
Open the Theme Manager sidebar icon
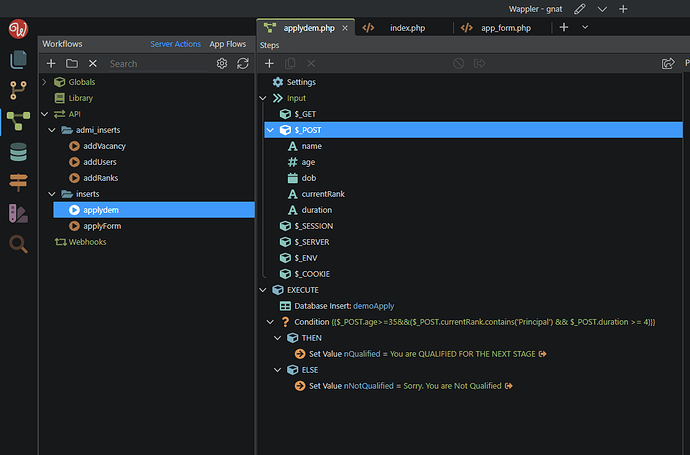click(18, 213)
